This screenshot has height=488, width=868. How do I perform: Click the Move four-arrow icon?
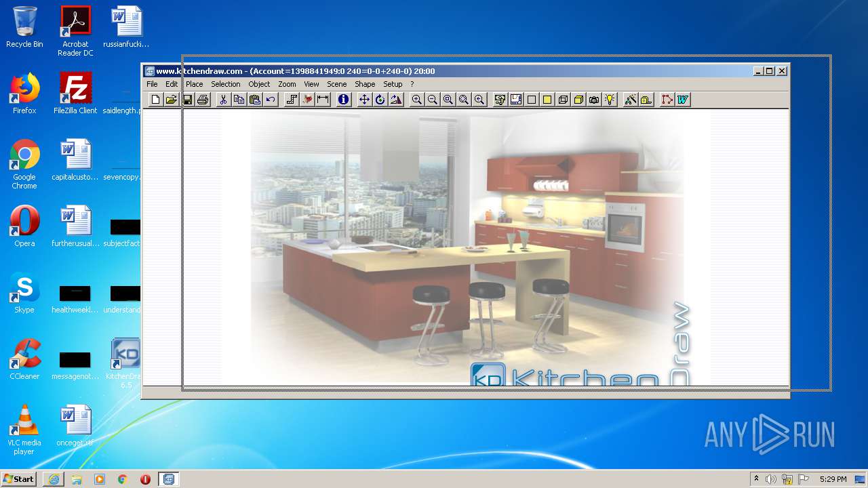[364, 100]
